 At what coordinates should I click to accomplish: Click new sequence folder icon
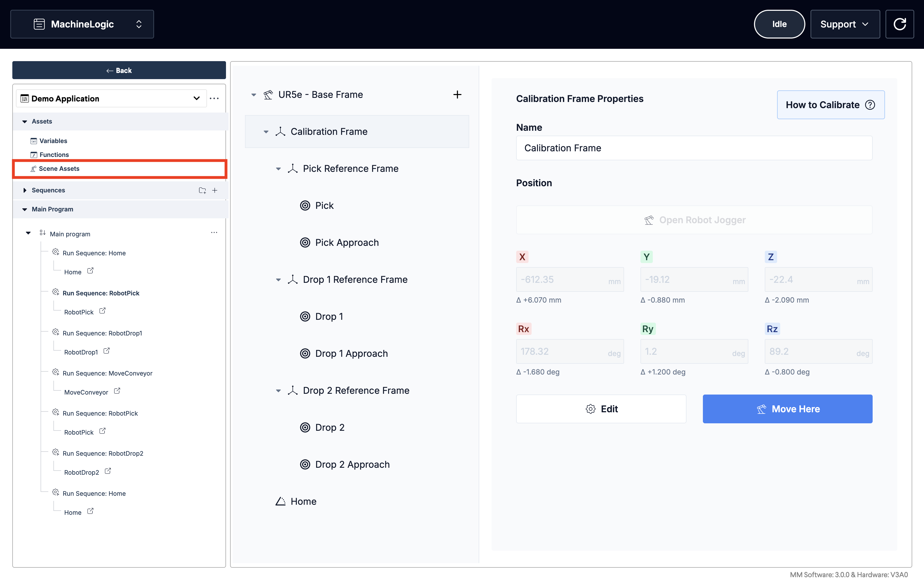click(x=202, y=190)
